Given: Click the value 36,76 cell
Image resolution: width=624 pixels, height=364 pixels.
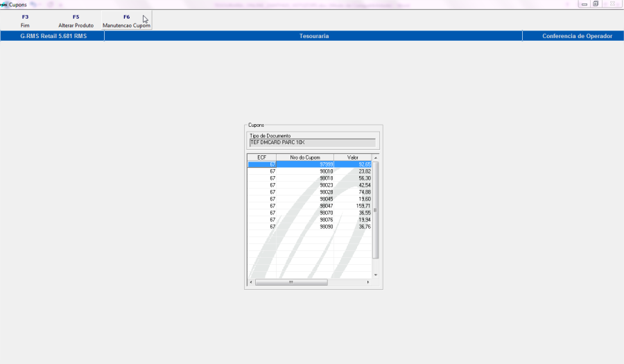Looking at the screenshot, I should click(x=353, y=227).
